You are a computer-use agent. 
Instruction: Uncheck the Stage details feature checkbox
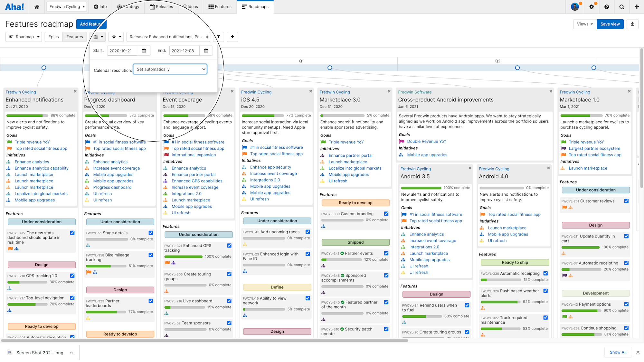pyautogui.click(x=151, y=233)
